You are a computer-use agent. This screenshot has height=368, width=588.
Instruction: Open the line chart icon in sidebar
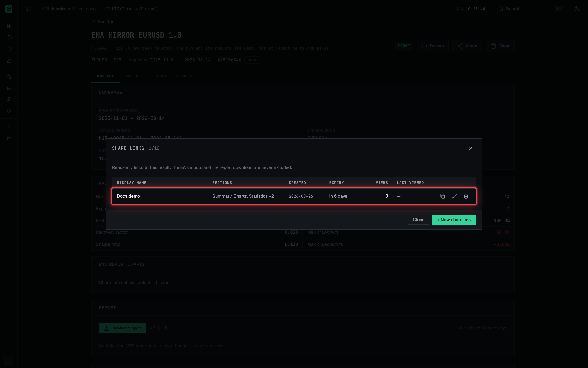[9, 61]
